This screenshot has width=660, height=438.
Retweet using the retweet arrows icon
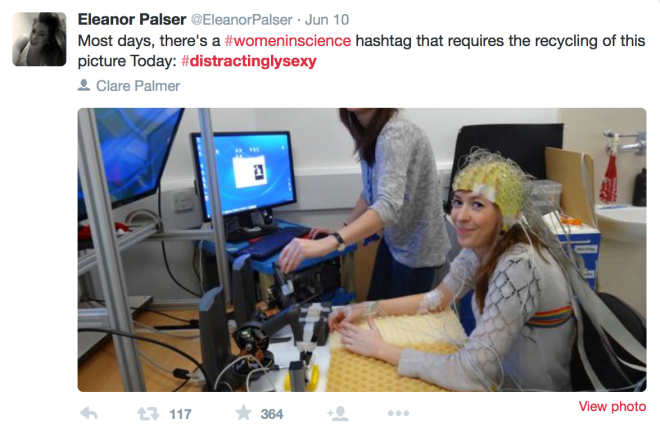tap(148, 414)
